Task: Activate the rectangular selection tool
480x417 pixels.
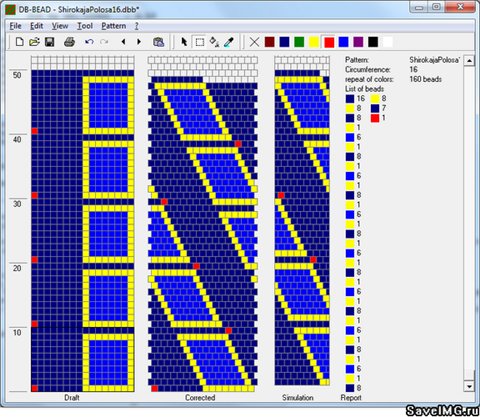Action: pos(199,42)
